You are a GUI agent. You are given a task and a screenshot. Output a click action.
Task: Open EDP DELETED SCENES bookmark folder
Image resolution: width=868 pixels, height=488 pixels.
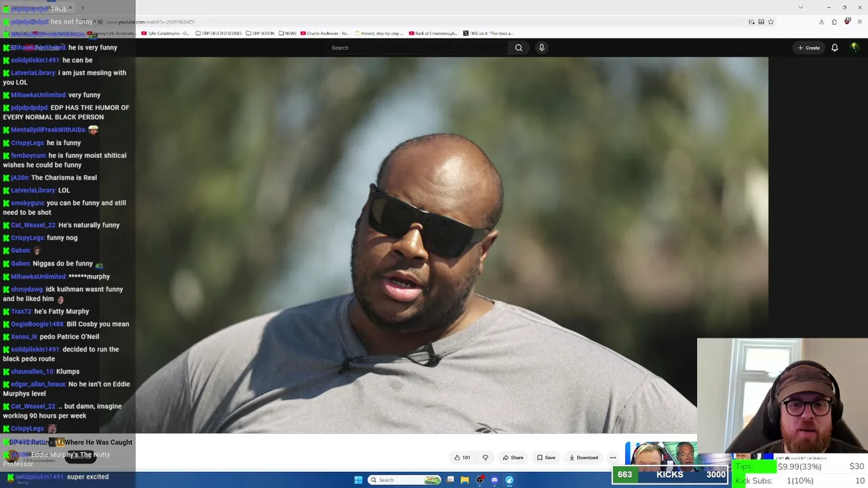tap(218, 33)
